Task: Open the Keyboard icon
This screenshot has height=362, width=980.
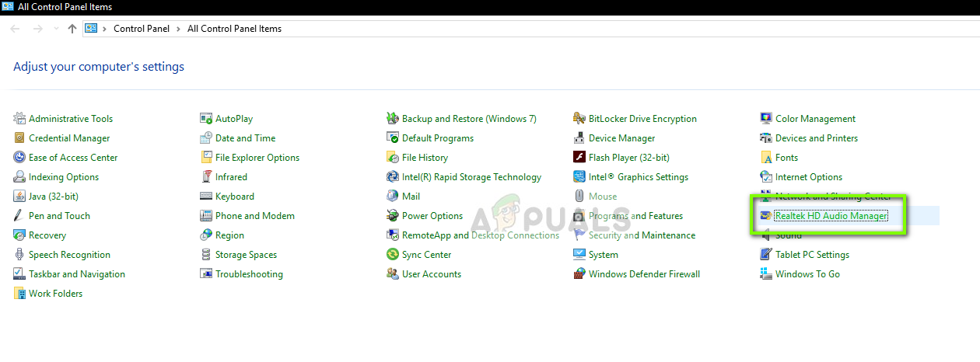Action: tap(206, 196)
